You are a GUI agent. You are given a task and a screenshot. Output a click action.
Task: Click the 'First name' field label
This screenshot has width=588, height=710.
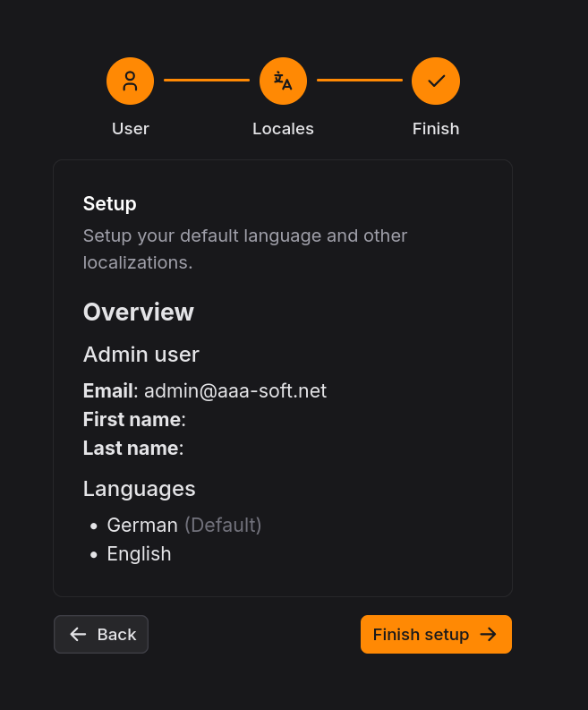point(132,420)
